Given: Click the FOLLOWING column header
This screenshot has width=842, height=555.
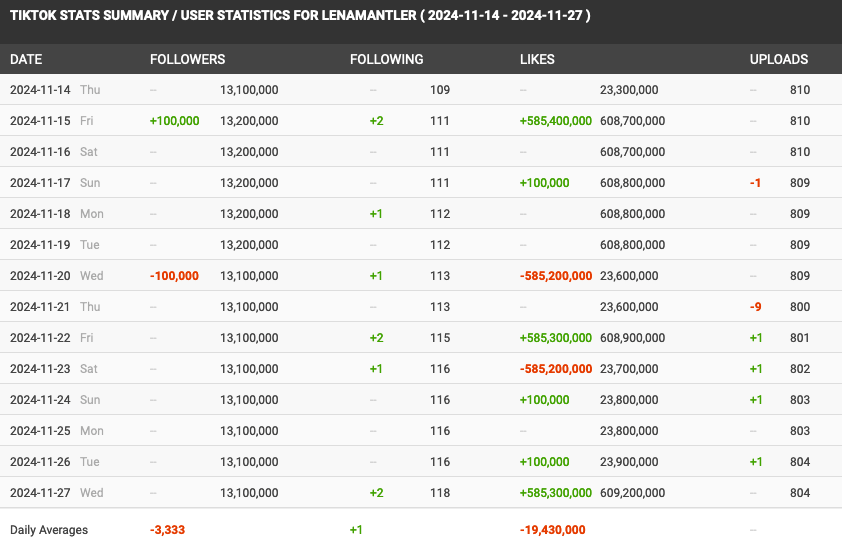Looking at the screenshot, I should 387,59.
